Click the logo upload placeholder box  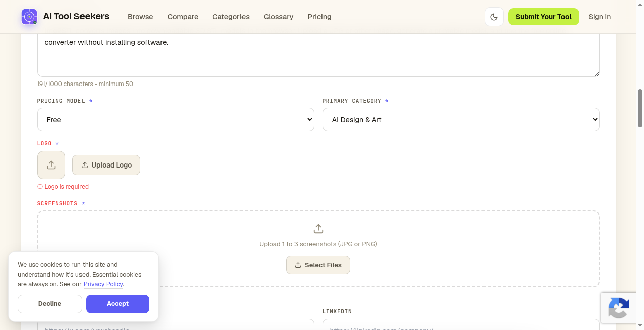tap(51, 165)
